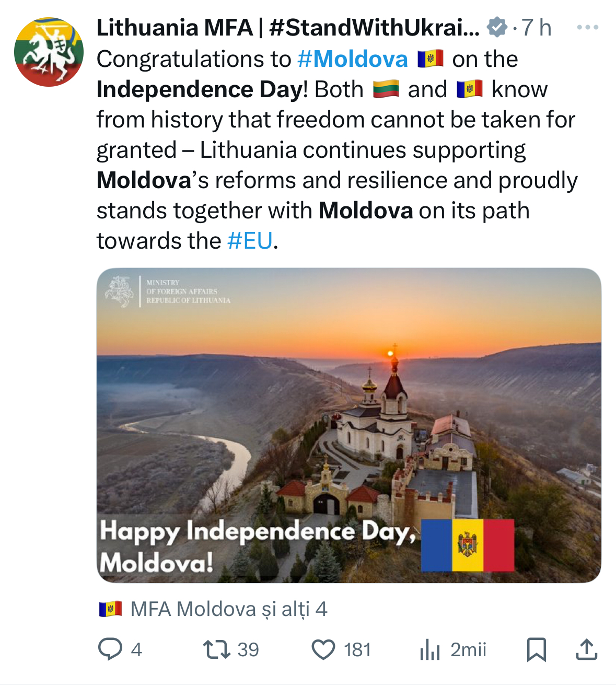Click the blue verified badge

[497, 27]
